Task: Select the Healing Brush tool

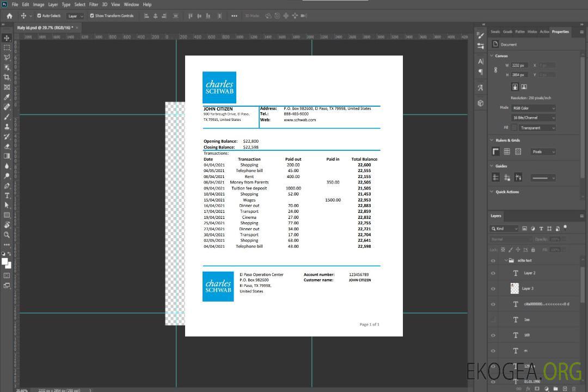Action: click(7, 107)
